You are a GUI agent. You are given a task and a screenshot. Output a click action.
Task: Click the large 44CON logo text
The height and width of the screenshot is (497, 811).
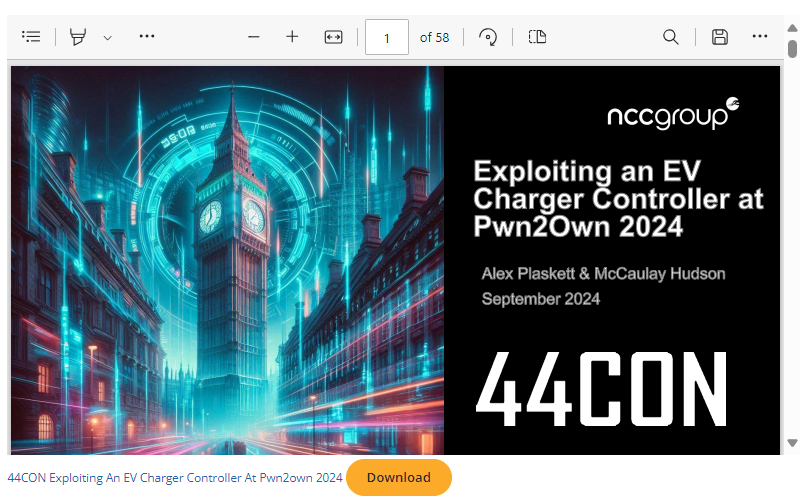[x=602, y=389]
